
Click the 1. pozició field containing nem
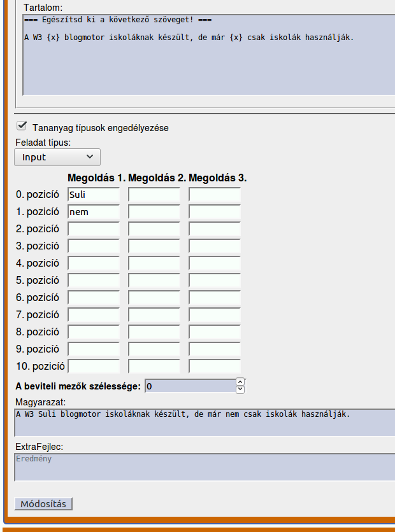[x=94, y=212]
